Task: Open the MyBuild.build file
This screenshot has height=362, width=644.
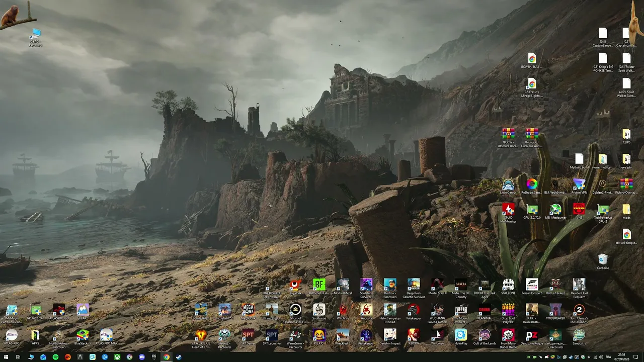Action: click(x=579, y=161)
